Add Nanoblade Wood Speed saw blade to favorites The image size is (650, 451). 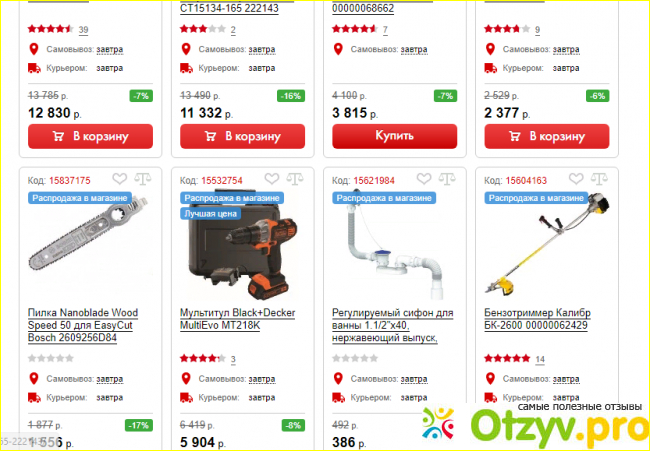point(119,179)
